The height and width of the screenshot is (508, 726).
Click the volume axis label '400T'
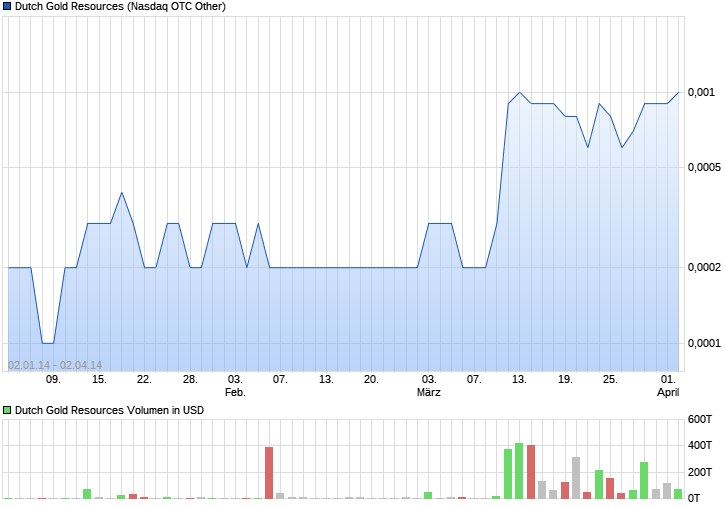point(700,445)
